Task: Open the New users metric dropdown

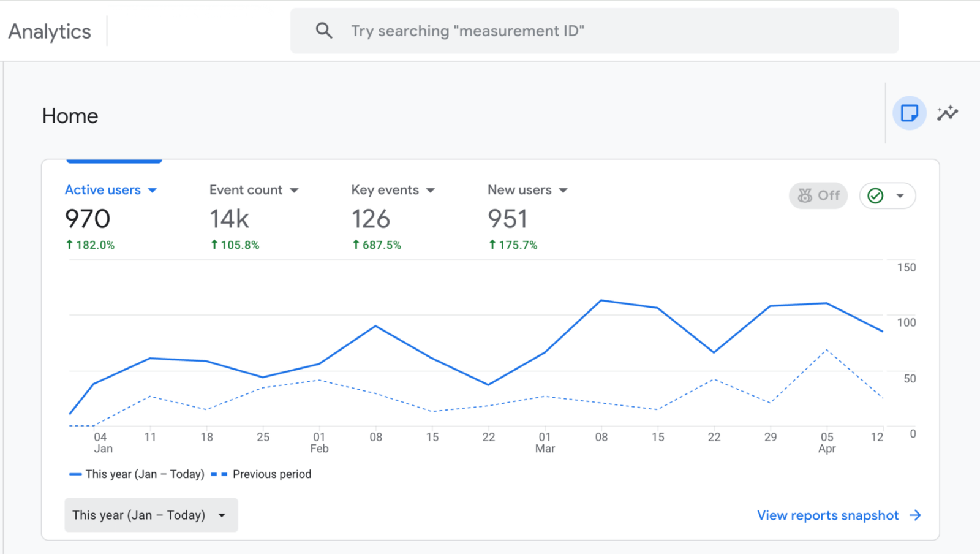Action: 528,190
